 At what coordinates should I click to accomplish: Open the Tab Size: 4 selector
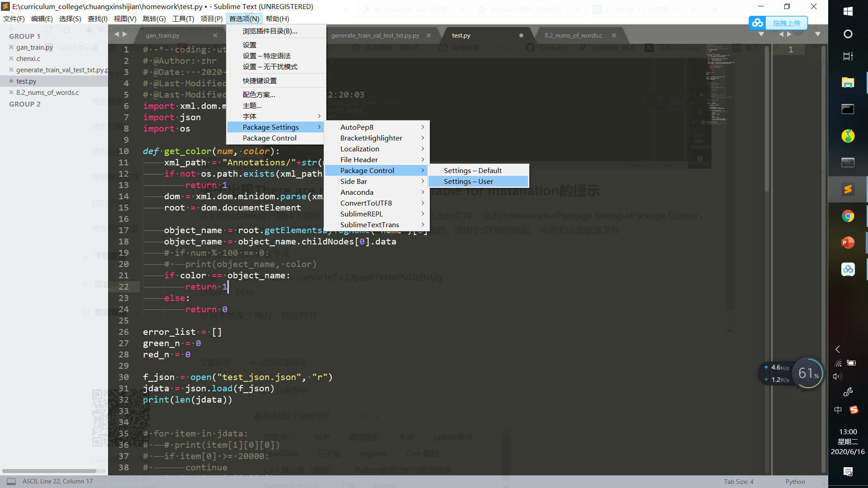click(739, 482)
